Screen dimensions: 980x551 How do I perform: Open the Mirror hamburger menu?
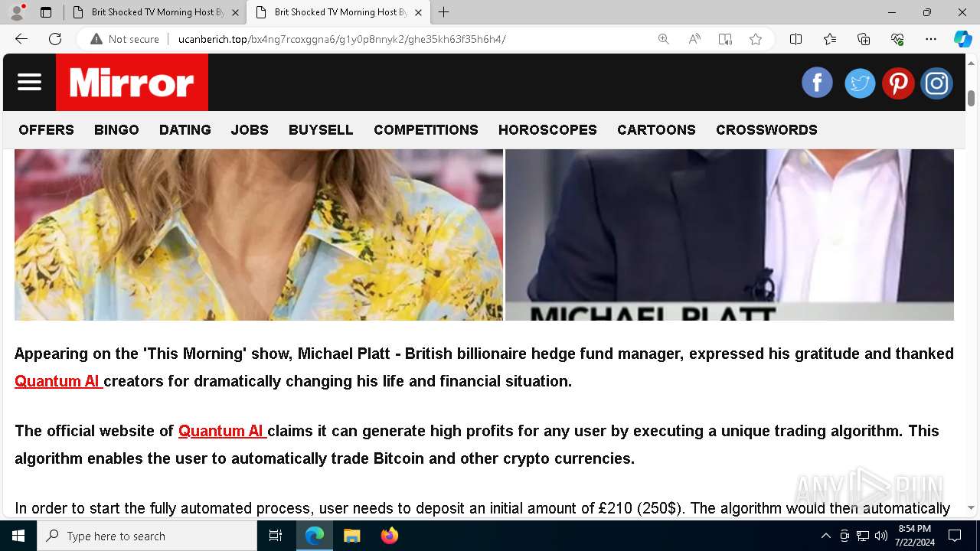pyautogui.click(x=29, y=82)
